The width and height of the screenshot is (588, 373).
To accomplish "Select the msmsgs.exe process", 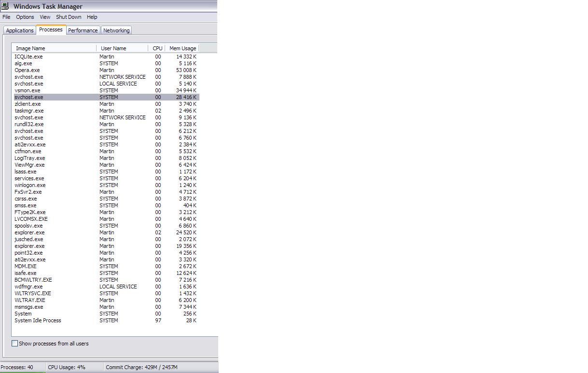I will click(x=106, y=307).
